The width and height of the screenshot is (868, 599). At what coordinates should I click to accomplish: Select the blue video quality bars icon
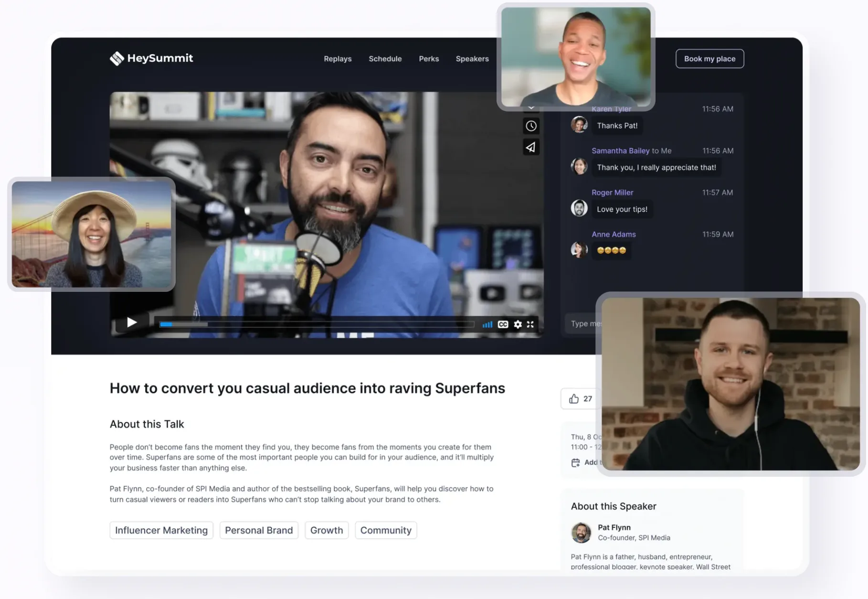point(487,324)
